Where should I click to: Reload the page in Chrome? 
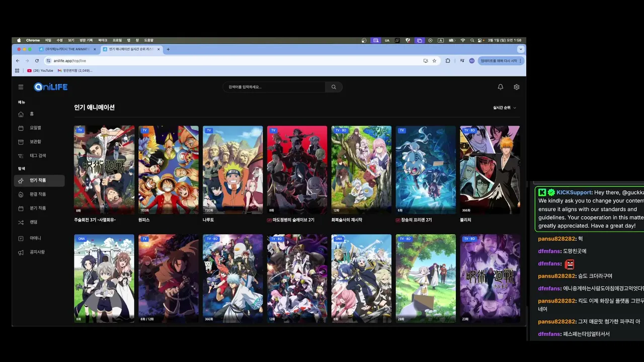(x=37, y=60)
